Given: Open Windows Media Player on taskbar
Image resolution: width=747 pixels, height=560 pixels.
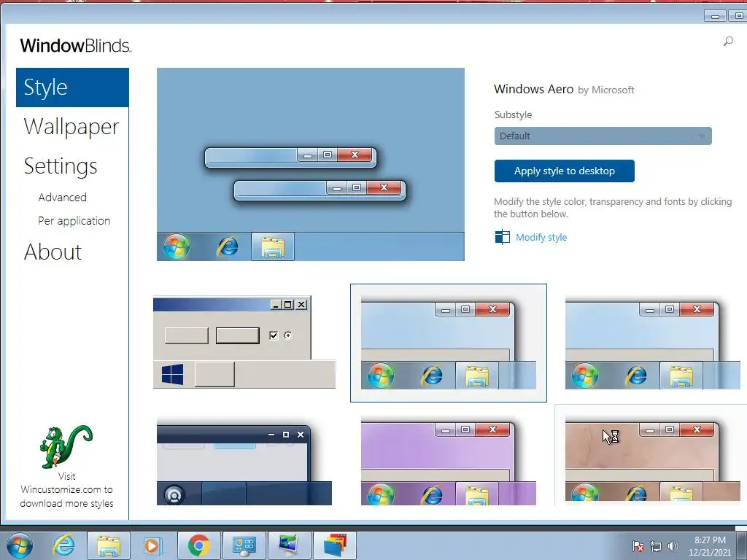Looking at the screenshot, I should (x=152, y=545).
